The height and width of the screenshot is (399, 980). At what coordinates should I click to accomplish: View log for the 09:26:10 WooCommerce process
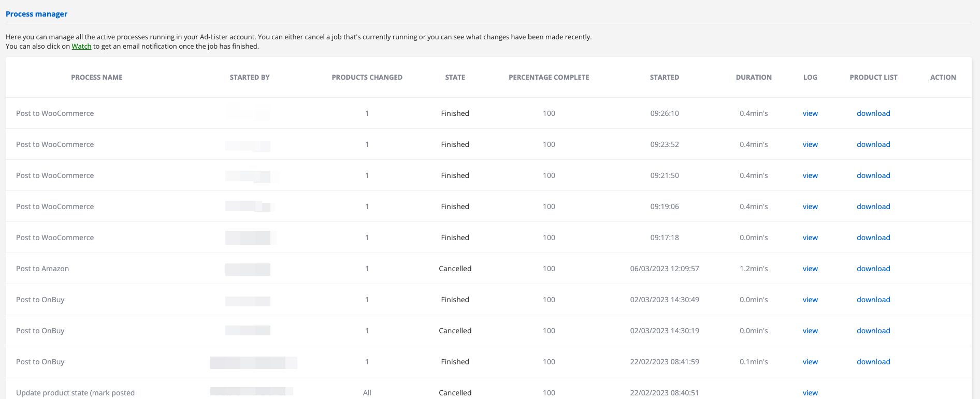click(810, 113)
